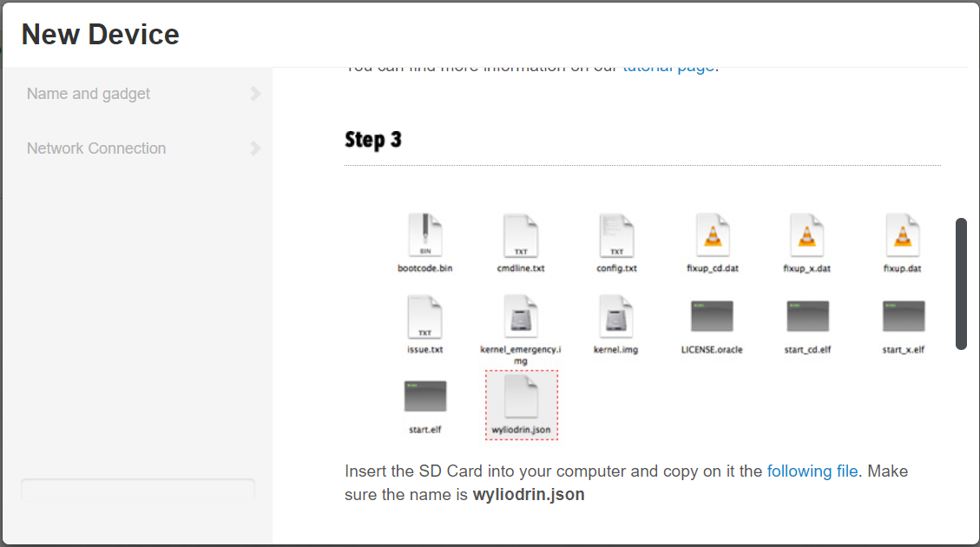This screenshot has height=547, width=980.
Task: Expand the Network Connection section
Action: click(96, 148)
